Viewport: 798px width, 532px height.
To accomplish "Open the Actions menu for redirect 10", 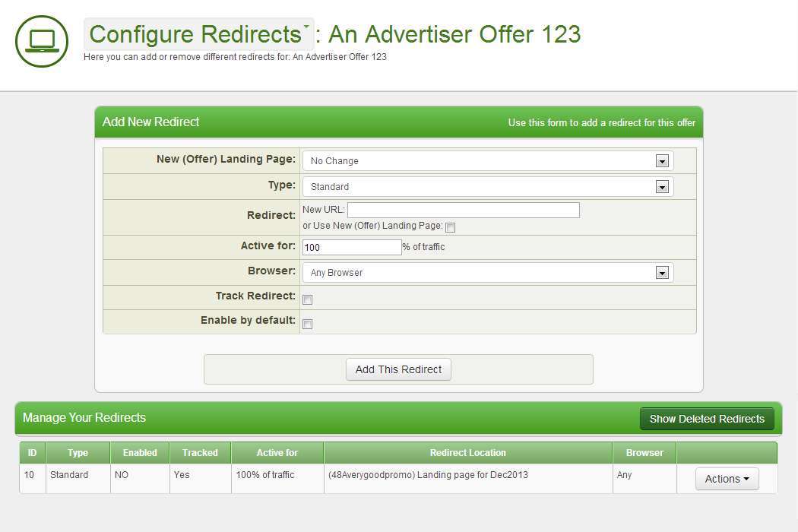I will [727, 479].
